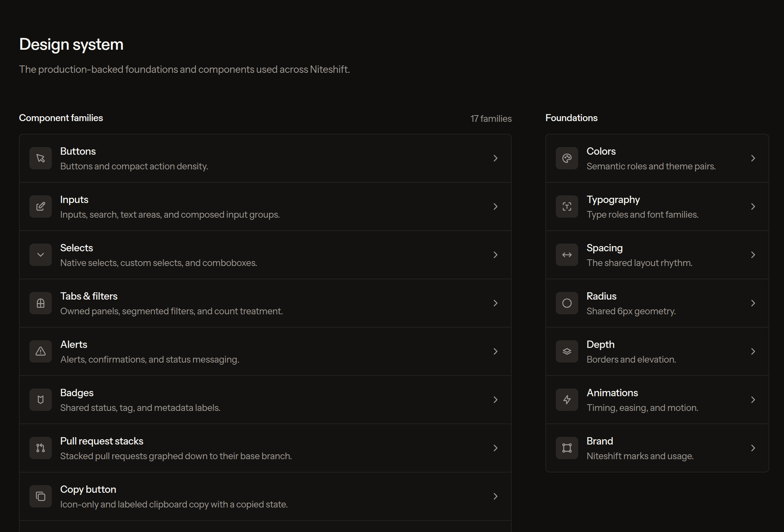Image resolution: width=784 pixels, height=532 pixels.
Task: Click the '17 families' count label
Action: (x=491, y=119)
